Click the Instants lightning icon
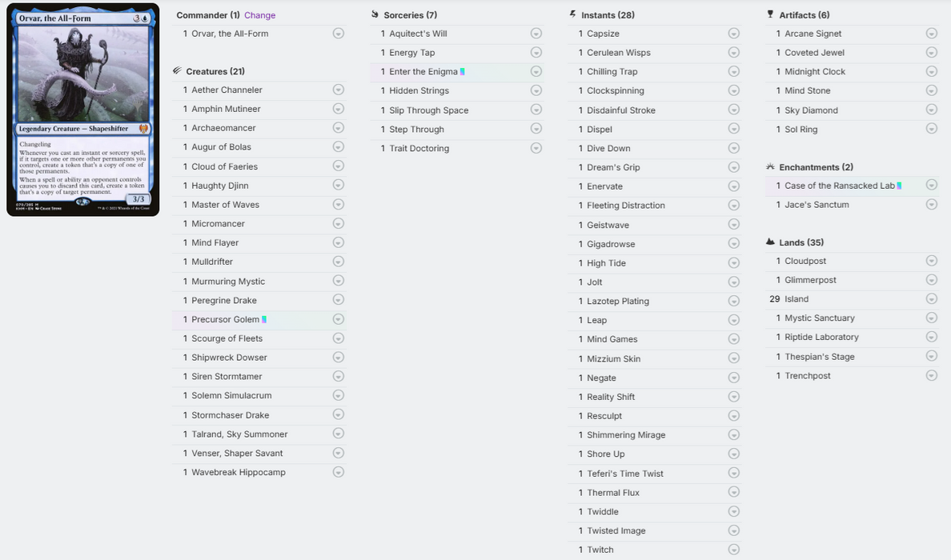Screen dimensions: 951x560 (x=572, y=14)
